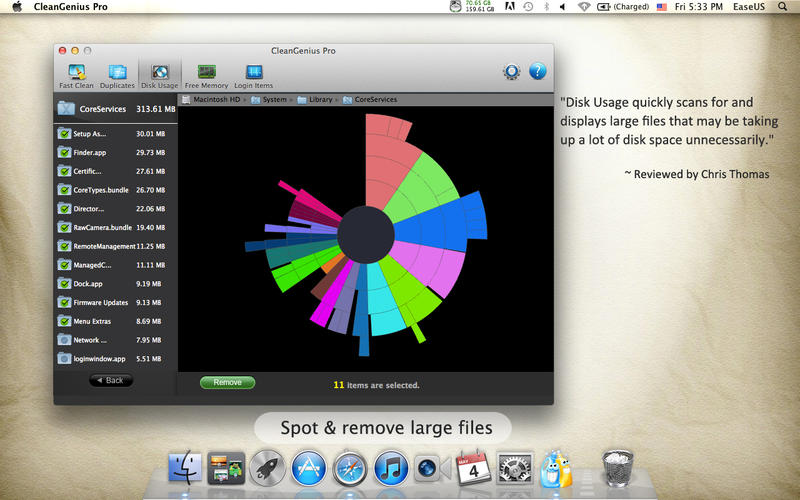Uncheck the Setup As... folder checkbox
This screenshot has height=500, width=800.
tap(64, 134)
